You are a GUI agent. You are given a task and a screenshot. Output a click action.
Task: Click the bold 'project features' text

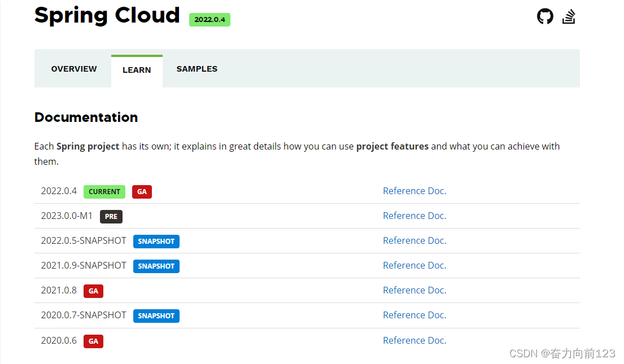click(392, 146)
